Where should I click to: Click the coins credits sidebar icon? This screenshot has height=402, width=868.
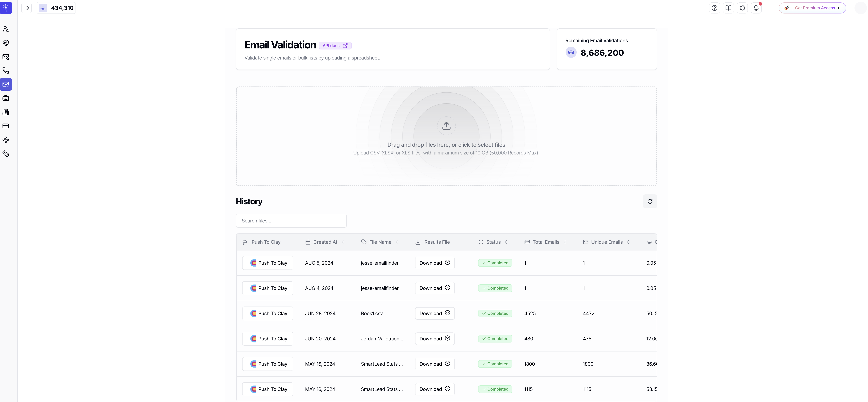pyautogui.click(x=6, y=154)
